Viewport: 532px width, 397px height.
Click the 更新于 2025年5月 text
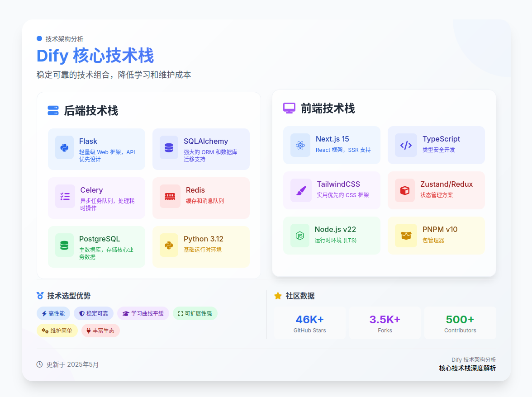tap(72, 364)
